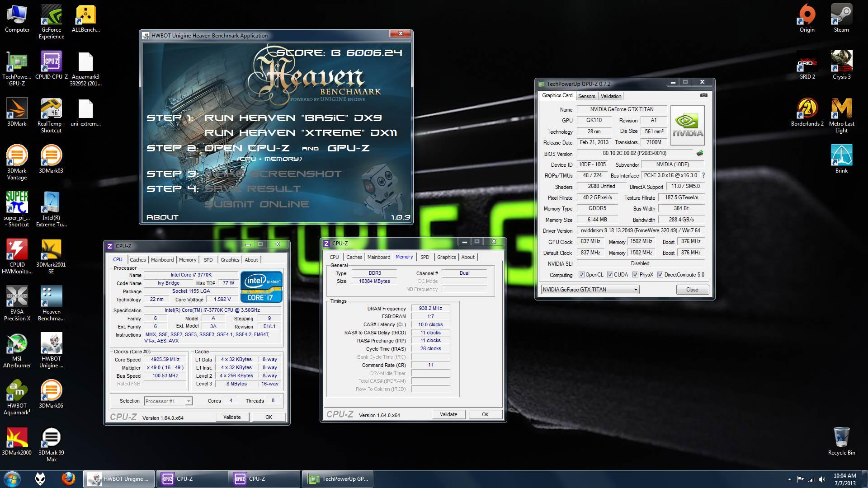The height and width of the screenshot is (488, 868).
Task: Toggle OpenCL checkbox in GPU-Z
Action: pyautogui.click(x=581, y=275)
